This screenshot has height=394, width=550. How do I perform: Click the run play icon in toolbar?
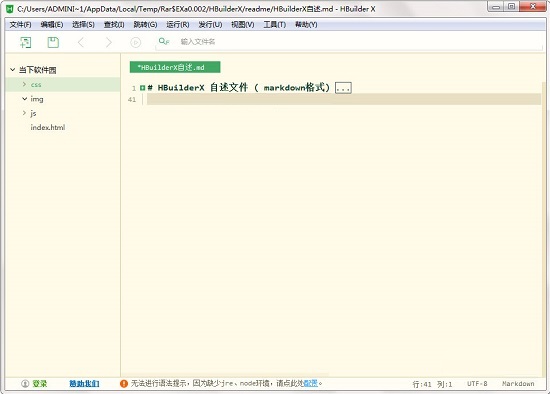[x=135, y=42]
